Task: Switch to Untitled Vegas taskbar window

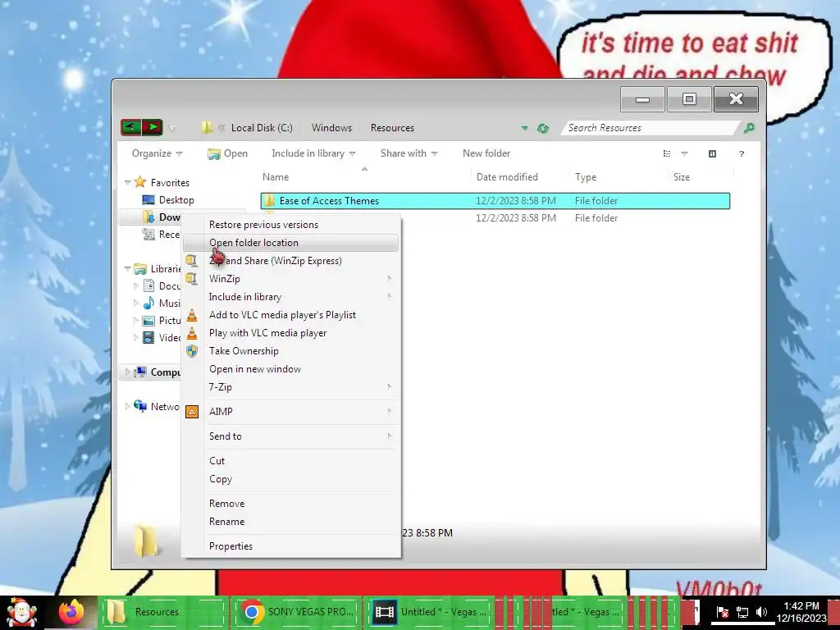Action: coord(431,612)
